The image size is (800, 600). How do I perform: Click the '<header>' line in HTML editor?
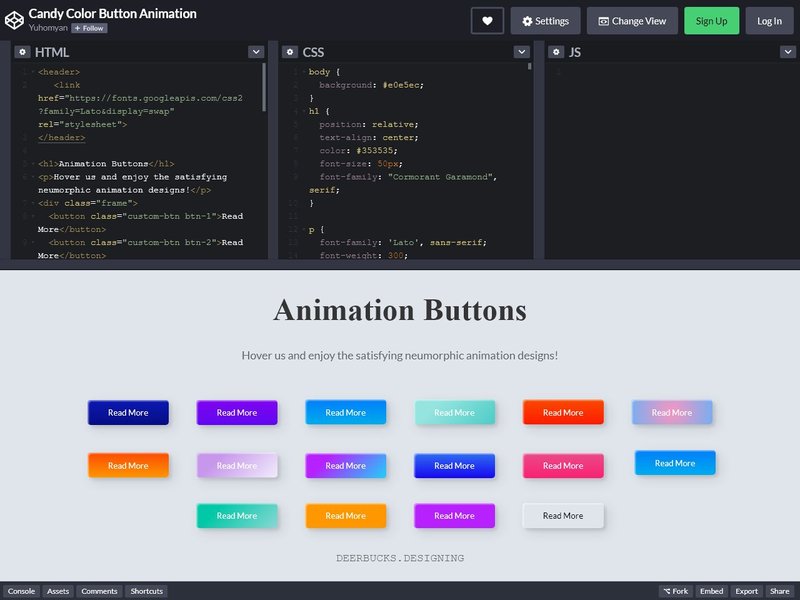[x=59, y=72]
